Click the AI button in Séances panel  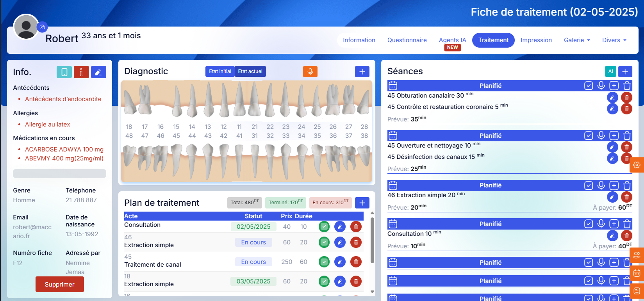(610, 71)
